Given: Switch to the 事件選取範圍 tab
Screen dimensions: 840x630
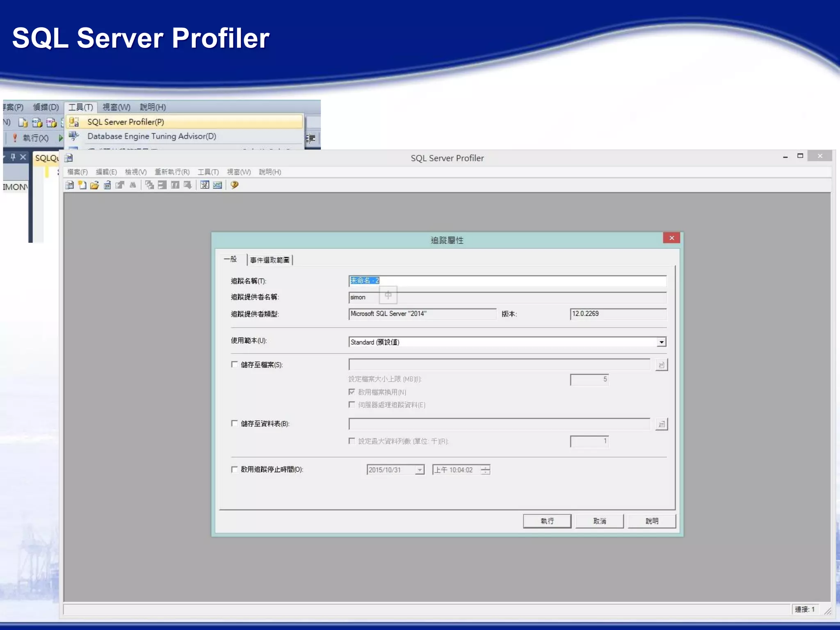Looking at the screenshot, I should [x=270, y=260].
